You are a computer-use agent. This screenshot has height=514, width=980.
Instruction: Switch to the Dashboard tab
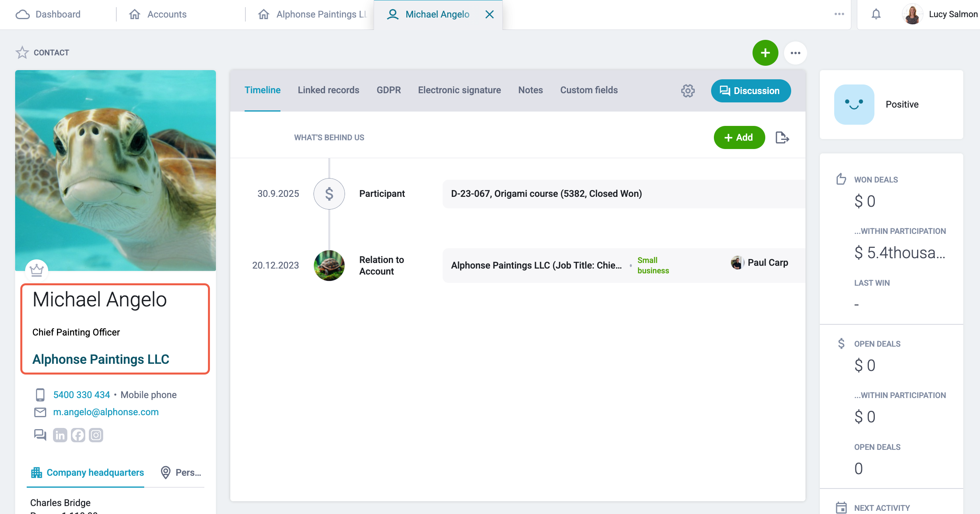click(x=48, y=14)
